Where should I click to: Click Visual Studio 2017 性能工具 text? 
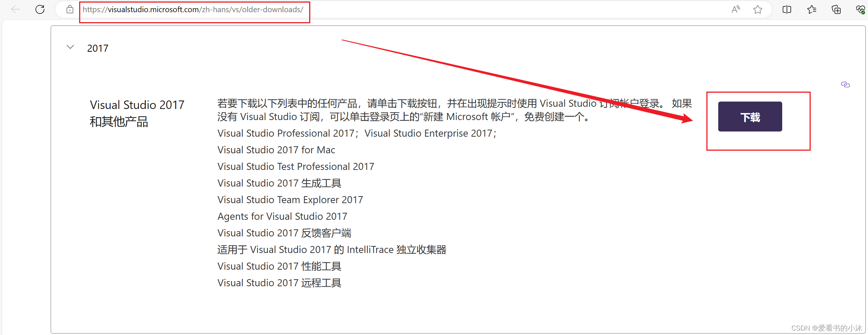point(280,266)
